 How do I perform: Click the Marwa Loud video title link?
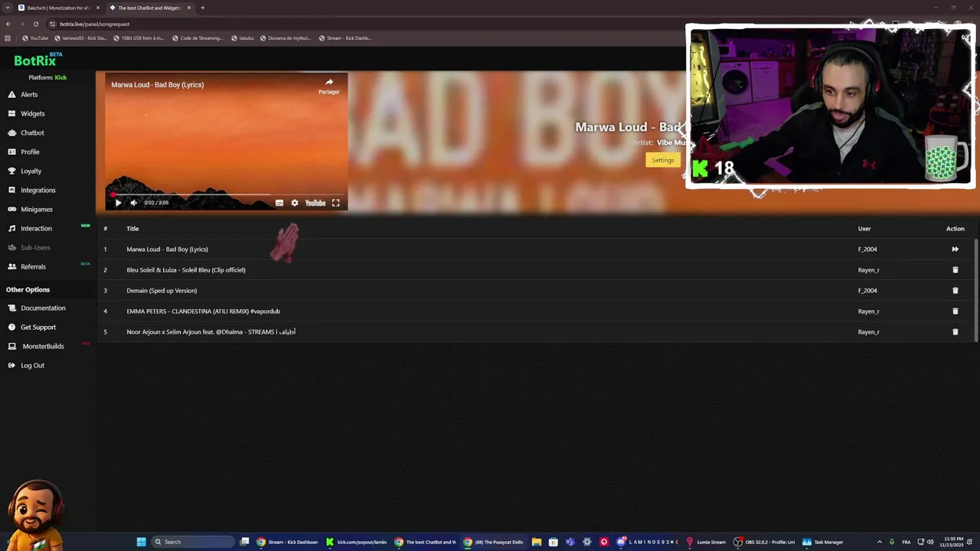(x=158, y=84)
